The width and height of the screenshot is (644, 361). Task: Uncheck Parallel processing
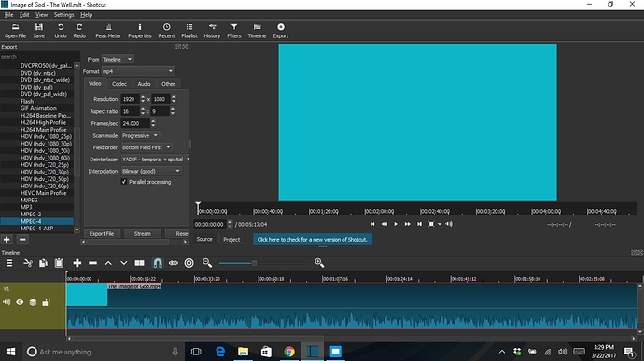coord(124,182)
